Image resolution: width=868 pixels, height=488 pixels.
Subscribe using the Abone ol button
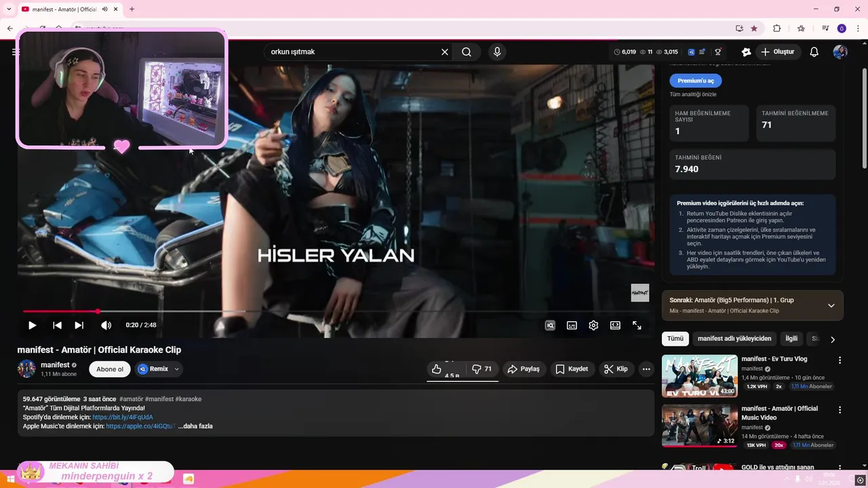[x=110, y=369]
